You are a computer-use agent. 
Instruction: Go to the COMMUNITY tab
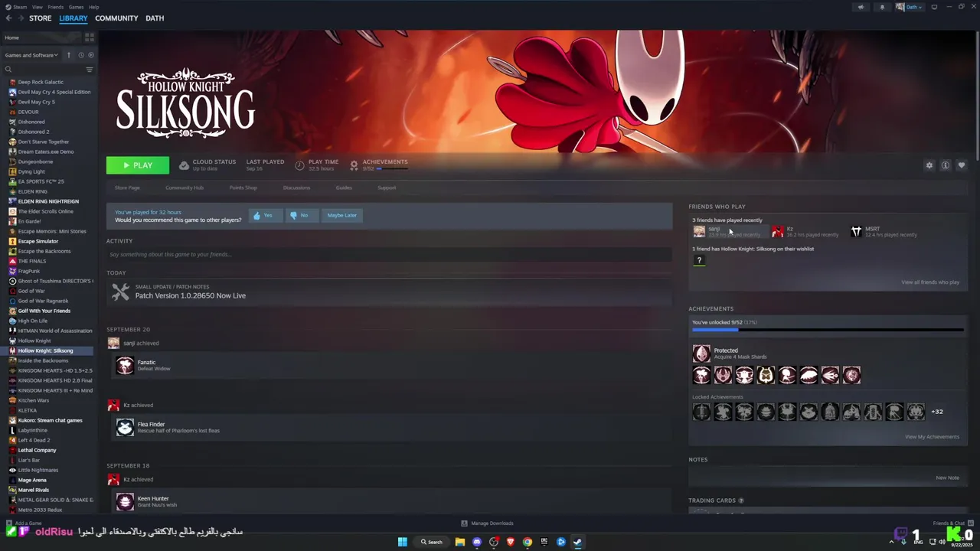(x=116, y=18)
